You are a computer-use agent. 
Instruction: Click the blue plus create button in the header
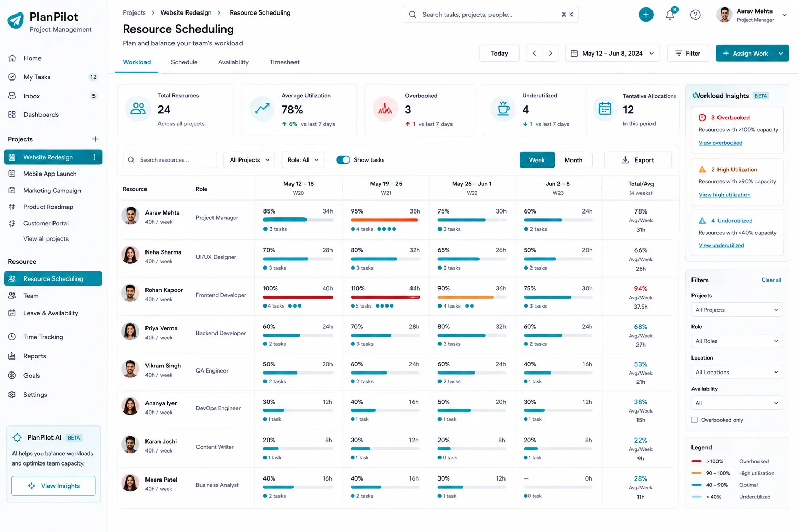pos(646,15)
